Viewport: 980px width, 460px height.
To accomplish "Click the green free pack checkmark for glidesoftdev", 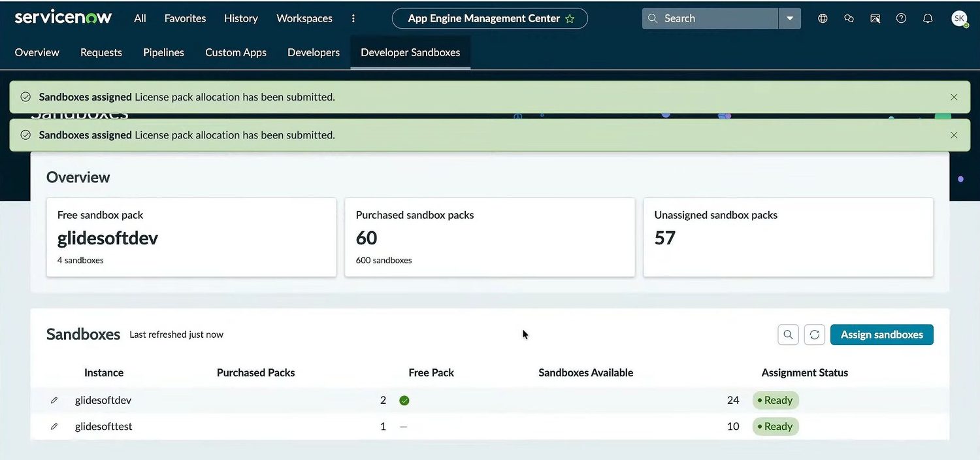I will 404,400.
